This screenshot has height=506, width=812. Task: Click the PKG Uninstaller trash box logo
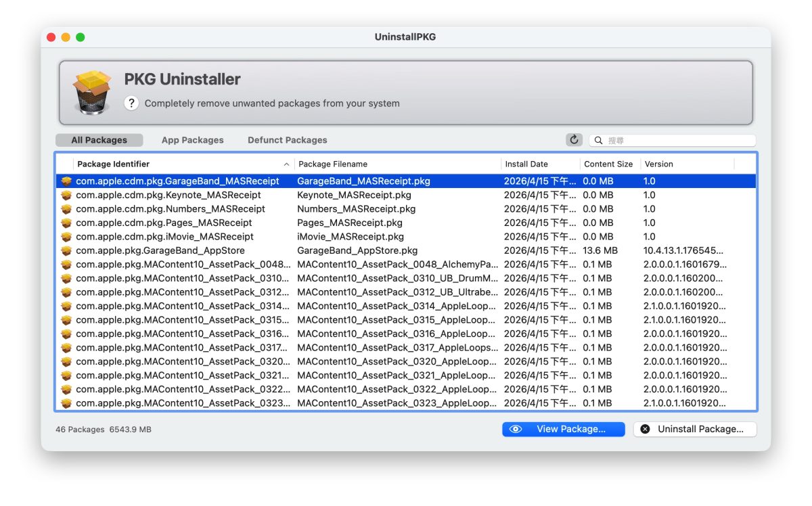(92, 92)
